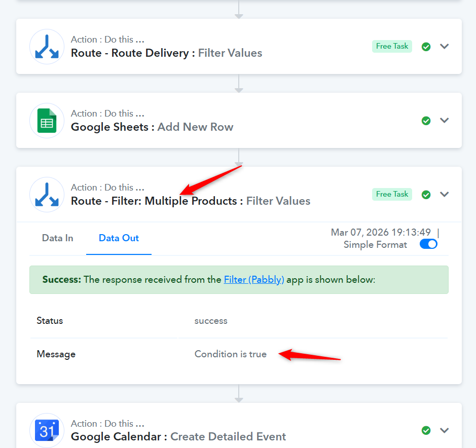Click the Google Sheets app icon
Viewport: 476px width, 448px height.
tap(47, 121)
